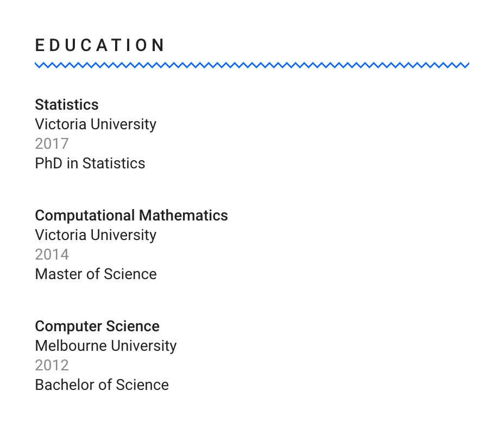Click the year 2017
This screenshot has width=504, height=429.
click(52, 144)
